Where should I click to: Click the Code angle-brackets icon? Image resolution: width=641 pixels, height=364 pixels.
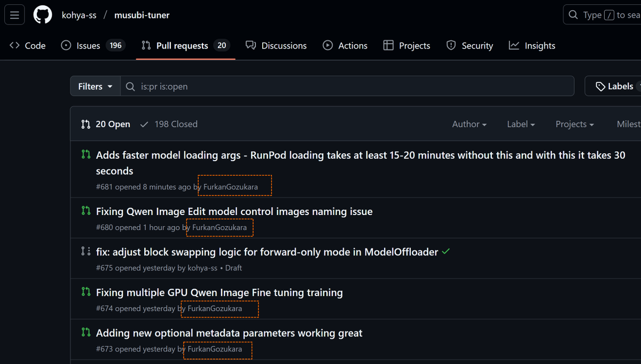tap(14, 45)
